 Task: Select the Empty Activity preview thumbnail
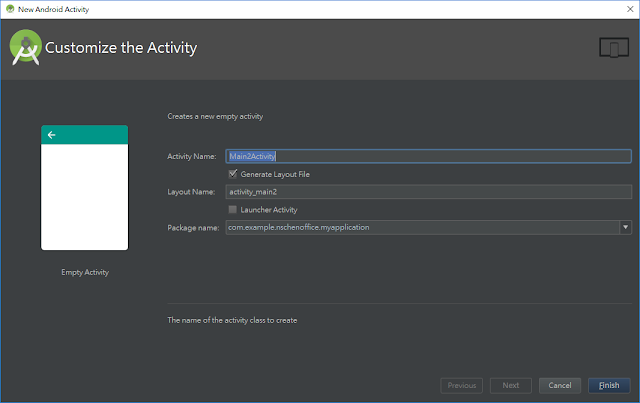[x=84, y=188]
